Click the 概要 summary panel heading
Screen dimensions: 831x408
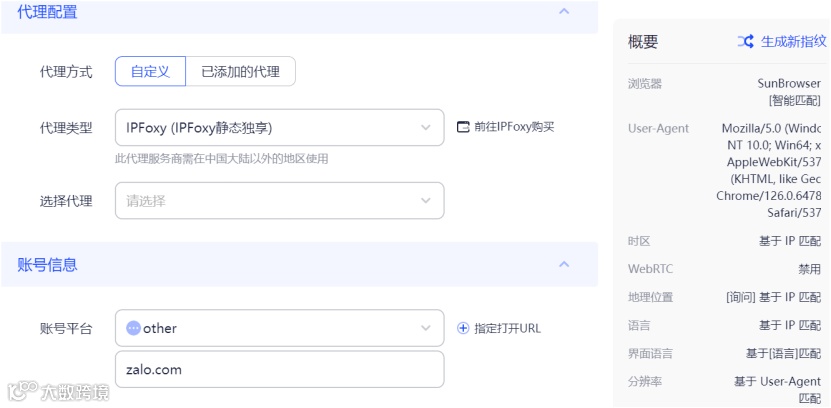click(643, 42)
